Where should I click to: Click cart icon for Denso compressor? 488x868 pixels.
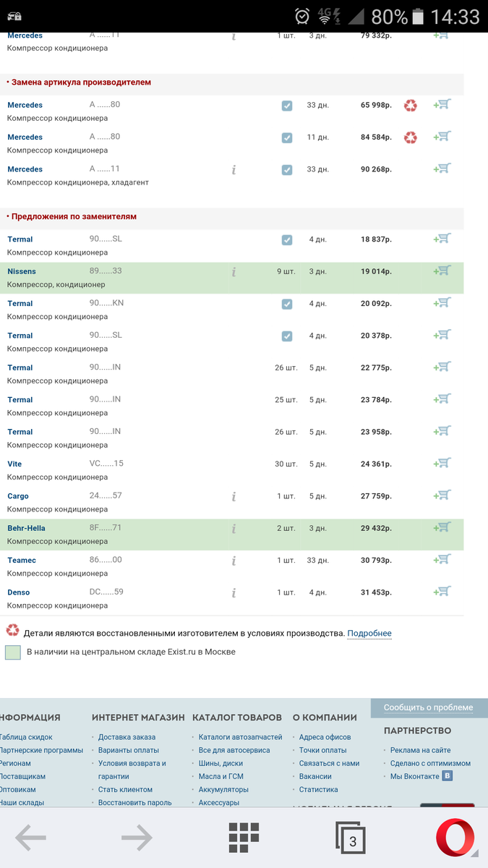442,592
